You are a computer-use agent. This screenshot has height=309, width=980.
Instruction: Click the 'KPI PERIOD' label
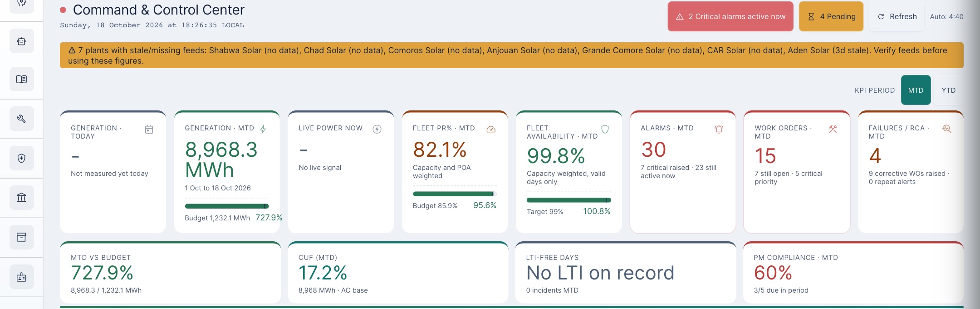[x=875, y=90]
